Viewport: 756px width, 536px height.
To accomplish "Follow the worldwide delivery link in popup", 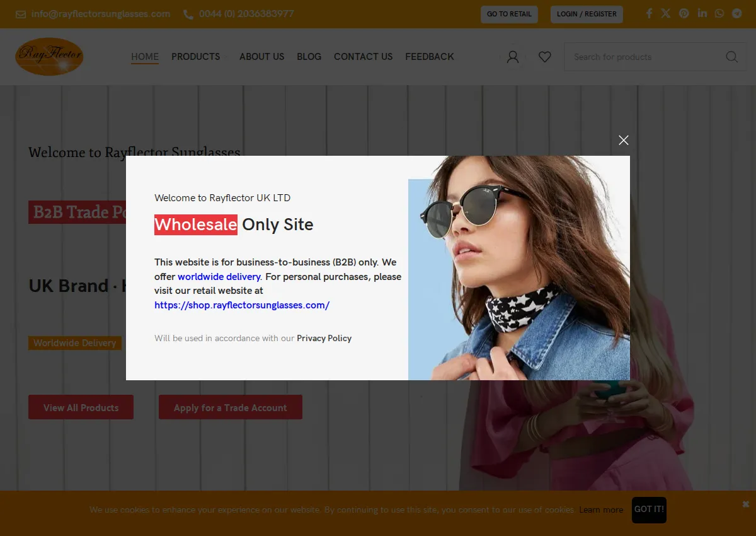I will (x=219, y=277).
